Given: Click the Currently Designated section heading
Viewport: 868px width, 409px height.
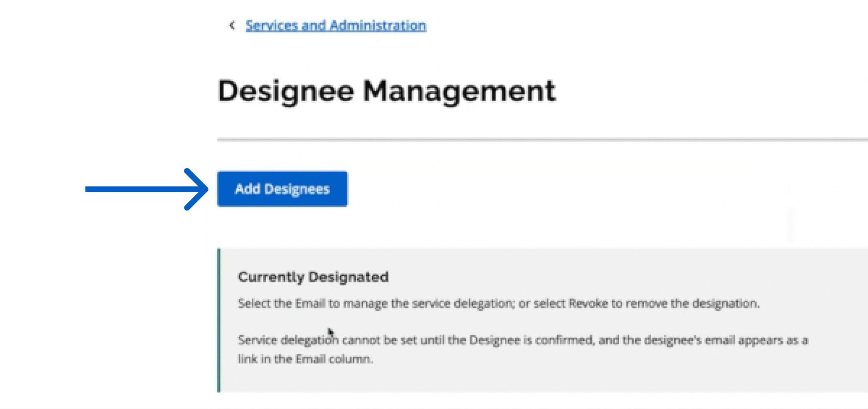Looking at the screenshot, I should click(313, 277).
